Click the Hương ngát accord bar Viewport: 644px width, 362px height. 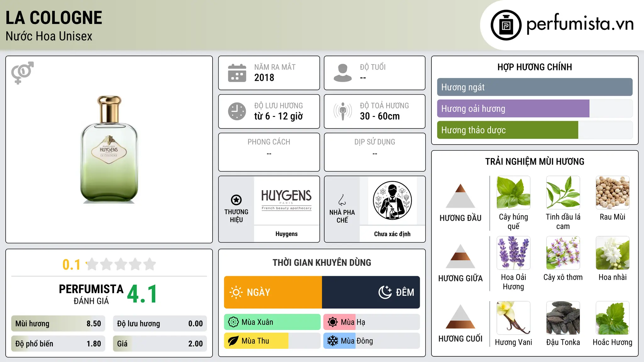point(535,87)
